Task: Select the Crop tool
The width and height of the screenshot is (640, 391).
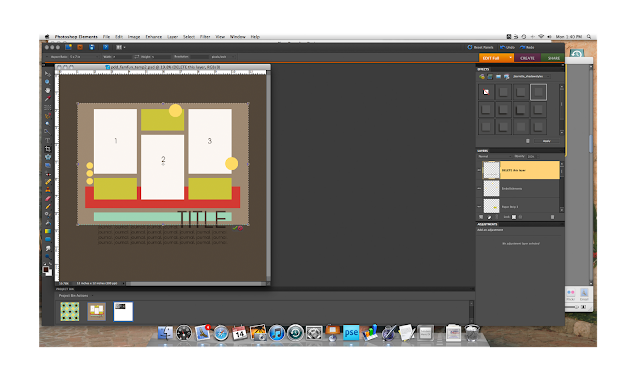Action: click(48, 149)
